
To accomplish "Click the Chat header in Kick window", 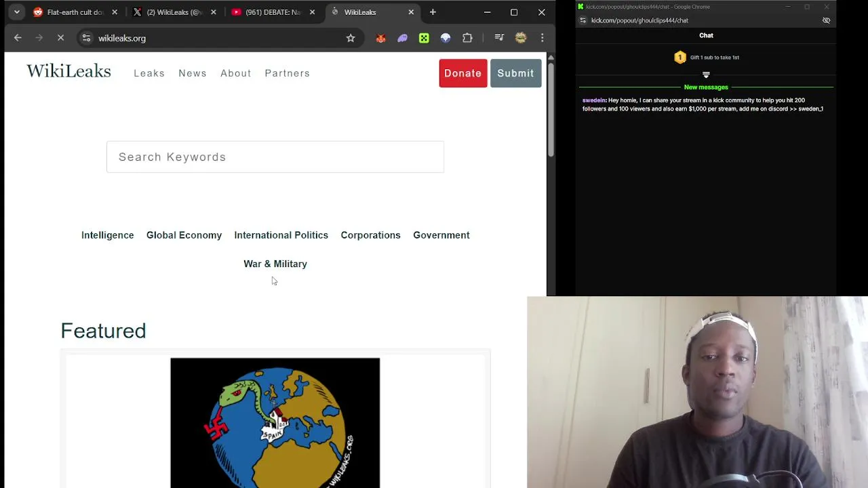I will tap(706, 35).
